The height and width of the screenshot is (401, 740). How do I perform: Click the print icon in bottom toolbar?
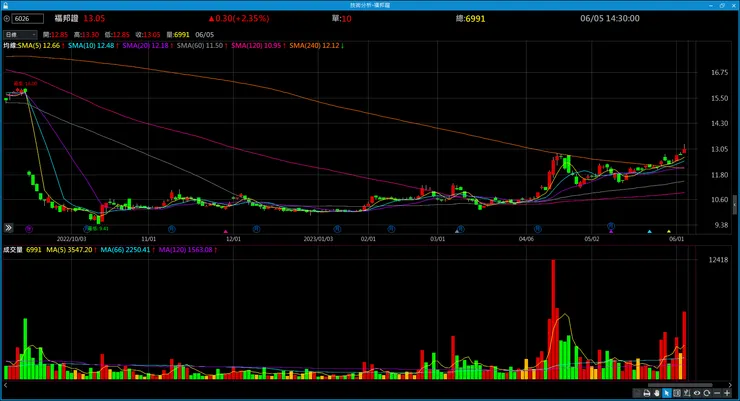point(647,393)
